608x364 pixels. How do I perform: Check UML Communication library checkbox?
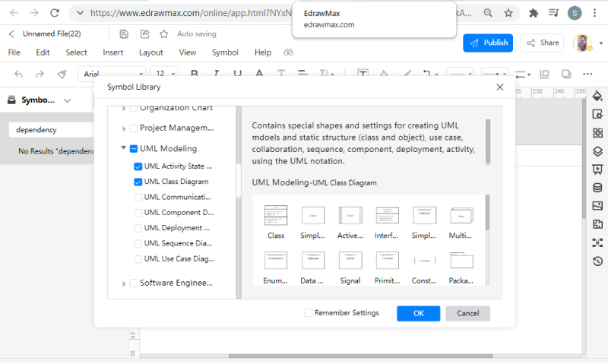tap(138, 198)
